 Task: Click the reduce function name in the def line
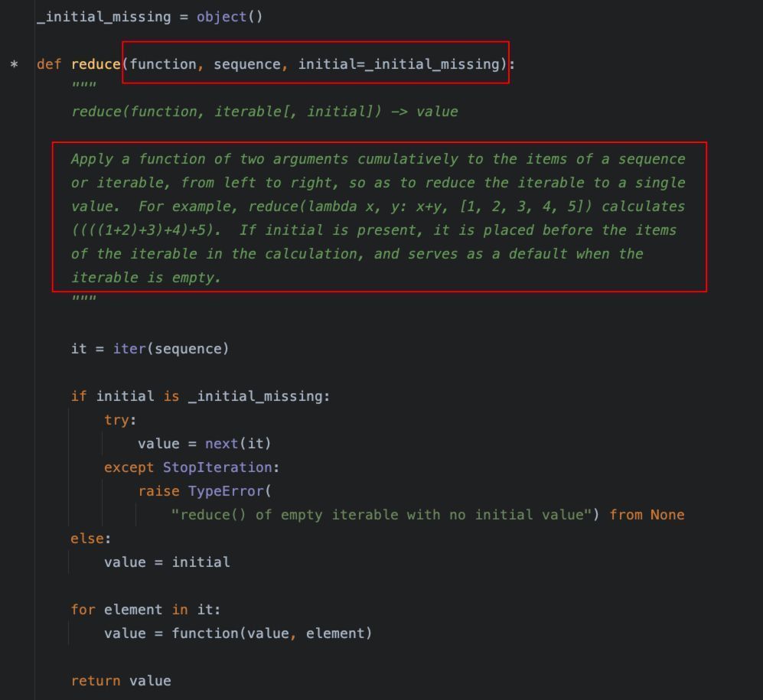coord(96,64)
